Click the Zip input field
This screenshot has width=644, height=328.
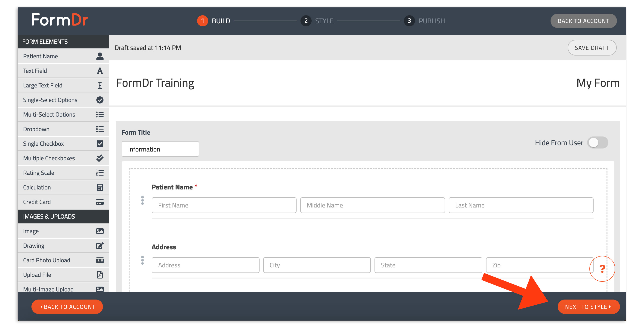[x=539, y=265]
